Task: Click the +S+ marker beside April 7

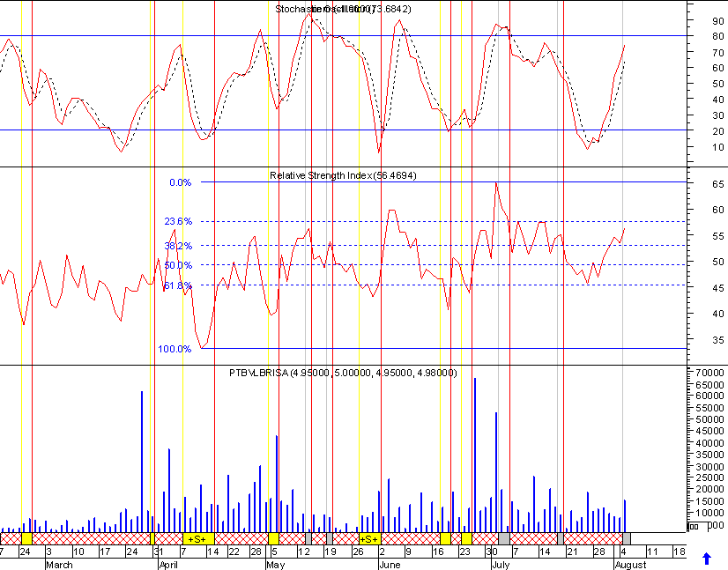Action: (x=197, y=539)
